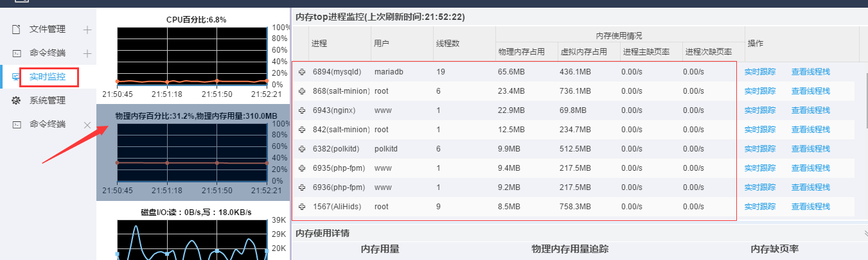Open the 实时监控 menu item
Viewport: 868px width, 260px height.
coord(48,77)
